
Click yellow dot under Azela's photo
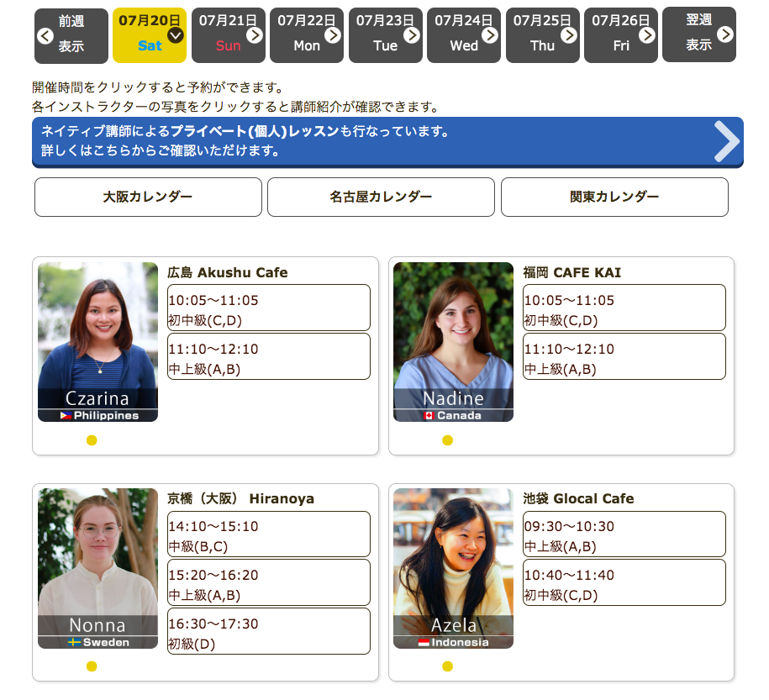point(447,666)
